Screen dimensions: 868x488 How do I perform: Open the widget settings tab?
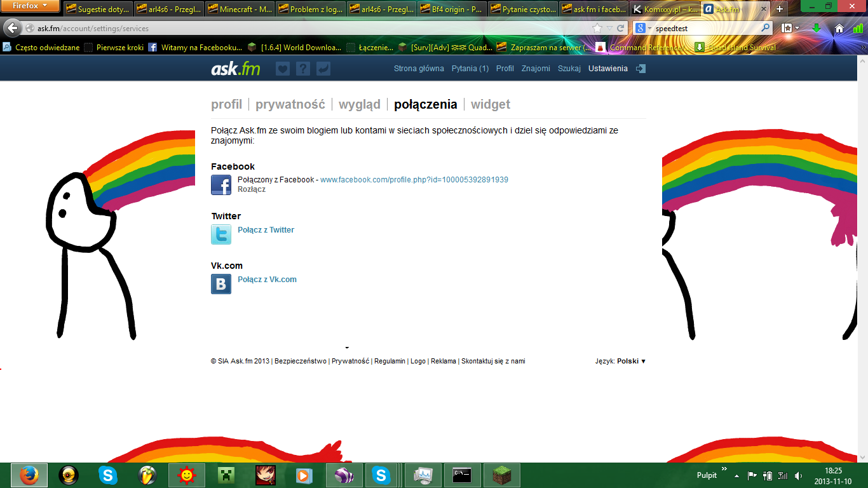click(491, 104)
